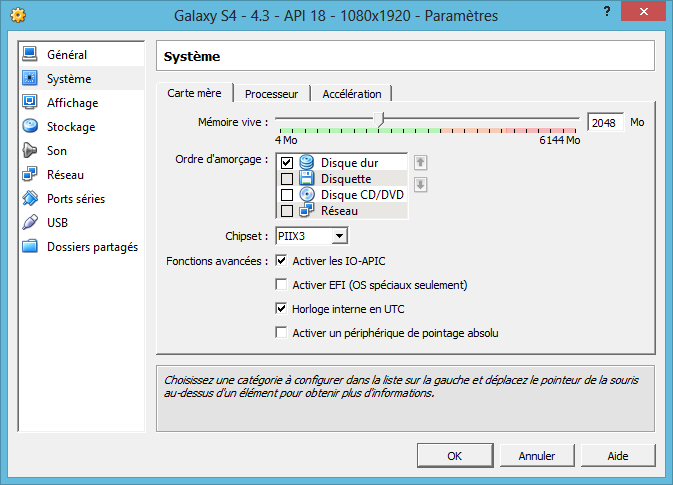Select Disque CD/DVD row text
This screenshot has height=485, width=673.
point(362,195)
